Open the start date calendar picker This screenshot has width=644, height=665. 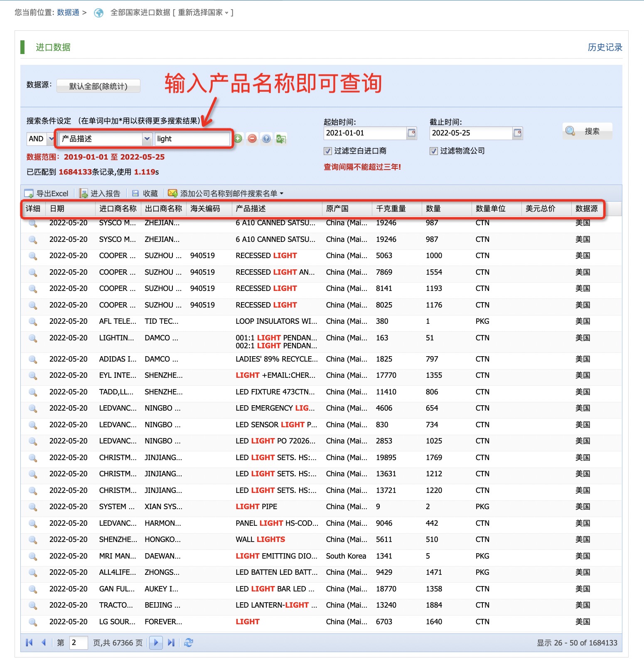[411, 133]
